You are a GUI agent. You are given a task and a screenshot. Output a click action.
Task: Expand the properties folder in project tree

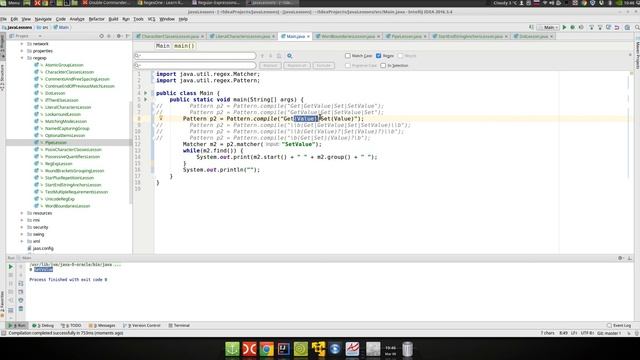(x=22, y=51)
